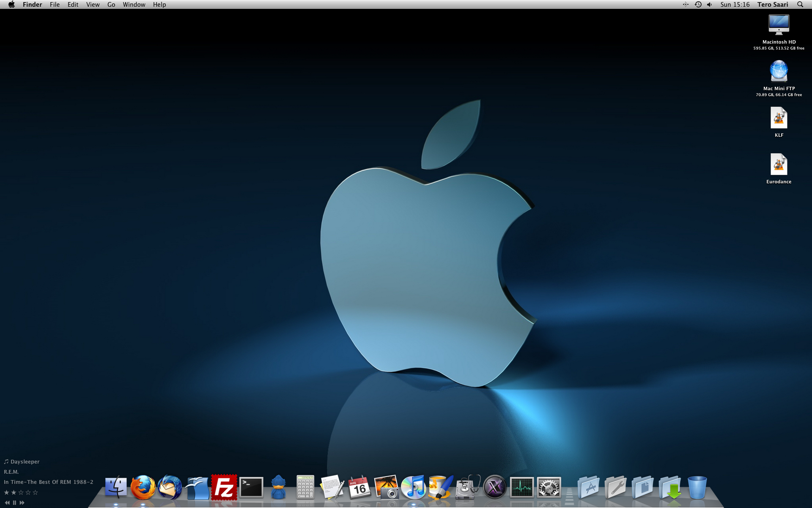Open the Tero Saari user menu
This screenshot has width=812, height=508.
(x=773, y=5)
